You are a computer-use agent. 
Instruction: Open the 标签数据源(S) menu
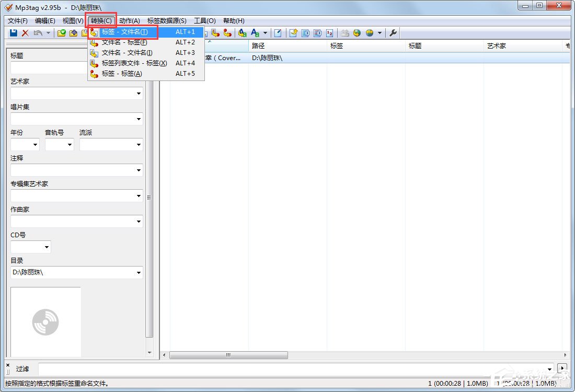point(167,21)
